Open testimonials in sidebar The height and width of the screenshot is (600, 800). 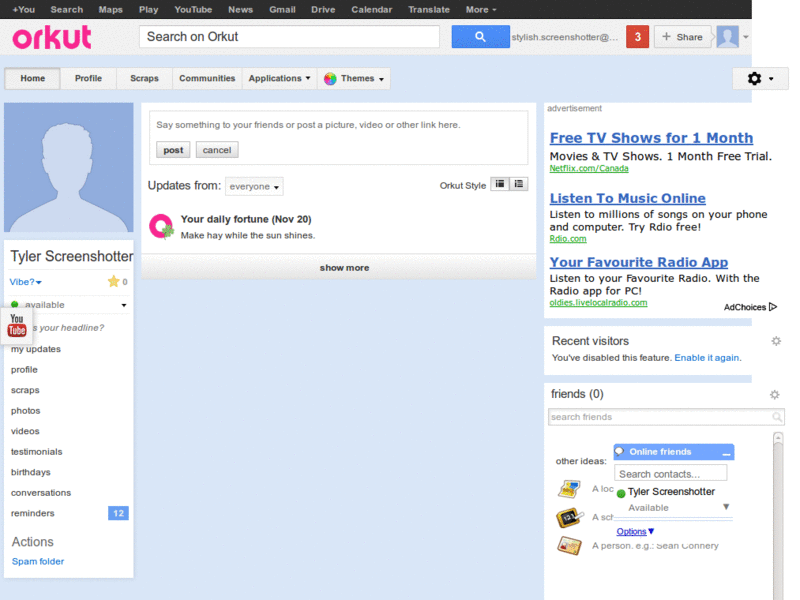(x=37, y=452)
